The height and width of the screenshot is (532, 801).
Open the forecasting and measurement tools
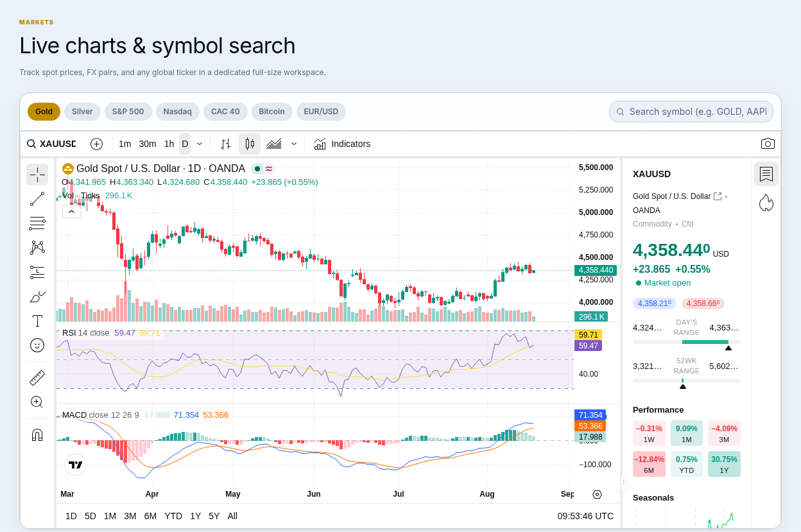[x=37, y=272]
